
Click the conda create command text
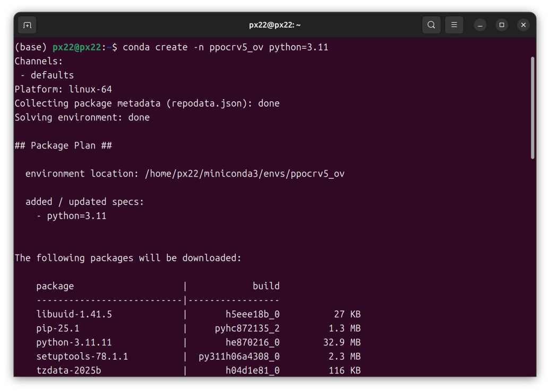(225, 47)
